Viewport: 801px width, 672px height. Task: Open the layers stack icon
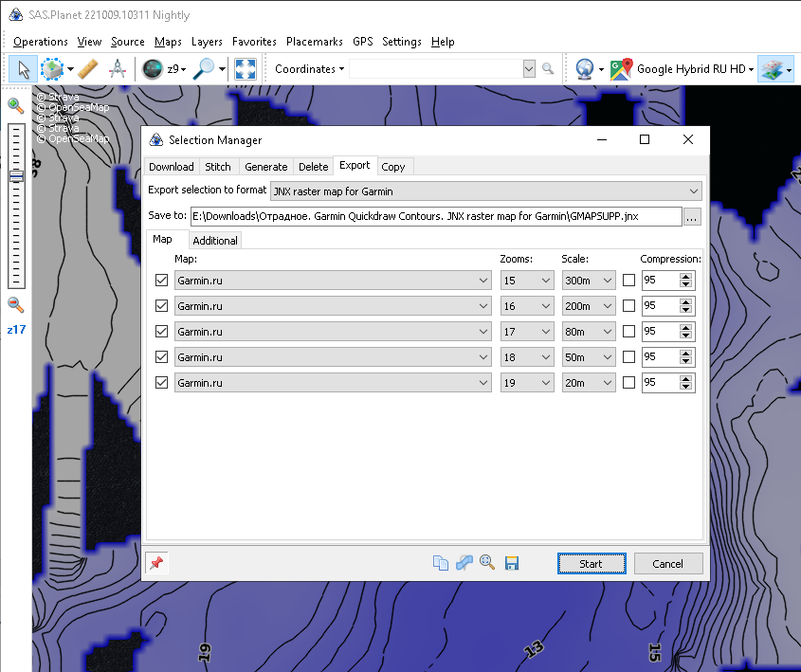point(771,69)
